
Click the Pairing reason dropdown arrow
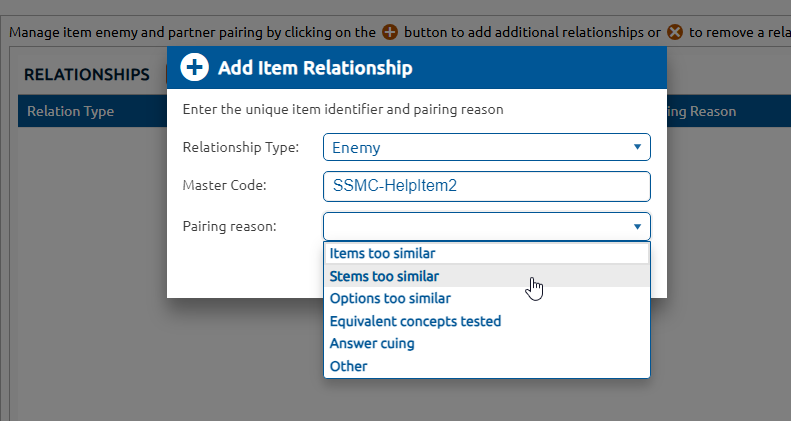tap(637, 226)
